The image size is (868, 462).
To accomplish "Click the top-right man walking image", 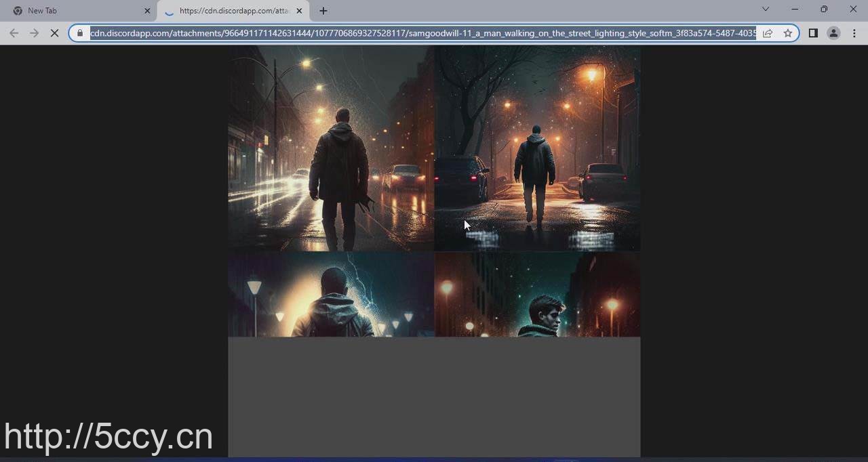I will (537, 149).
